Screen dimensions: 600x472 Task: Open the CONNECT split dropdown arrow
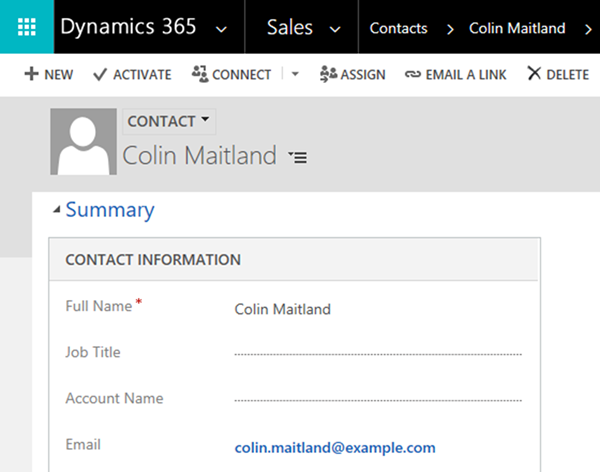point(295,75)
